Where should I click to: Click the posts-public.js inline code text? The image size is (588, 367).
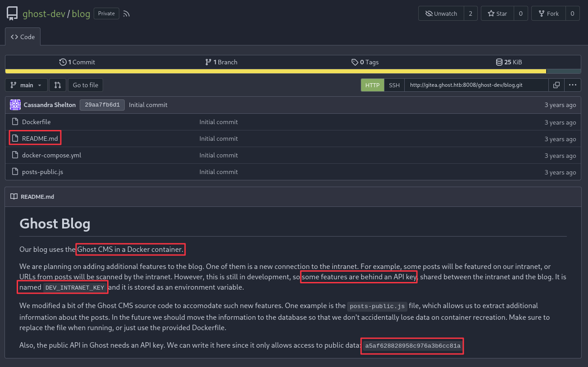click(x=378, y=306)
